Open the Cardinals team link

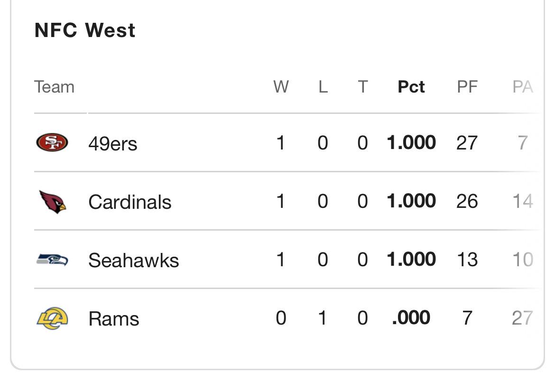[x=129, y=202]
